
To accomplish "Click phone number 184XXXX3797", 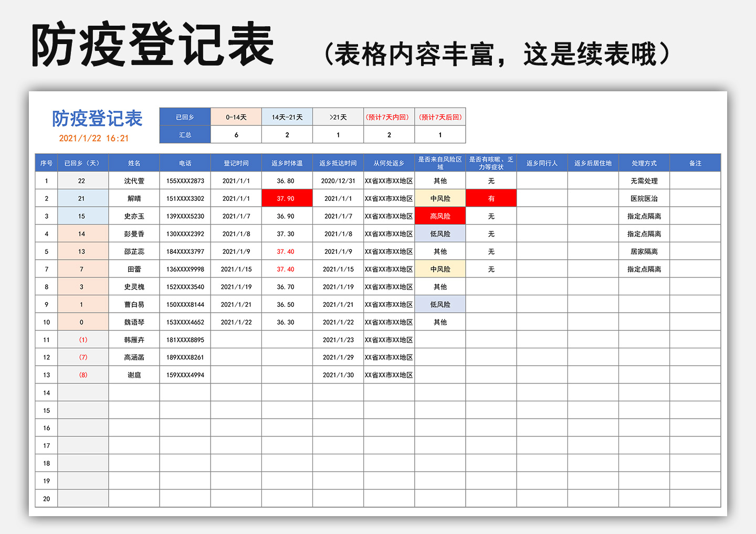I will [x=185, y=251].
